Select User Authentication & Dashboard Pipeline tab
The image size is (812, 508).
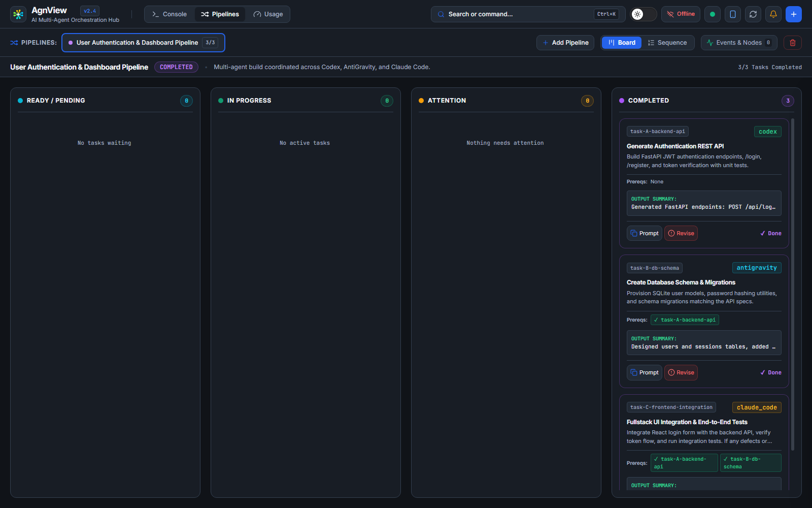[x=143, y=43]
